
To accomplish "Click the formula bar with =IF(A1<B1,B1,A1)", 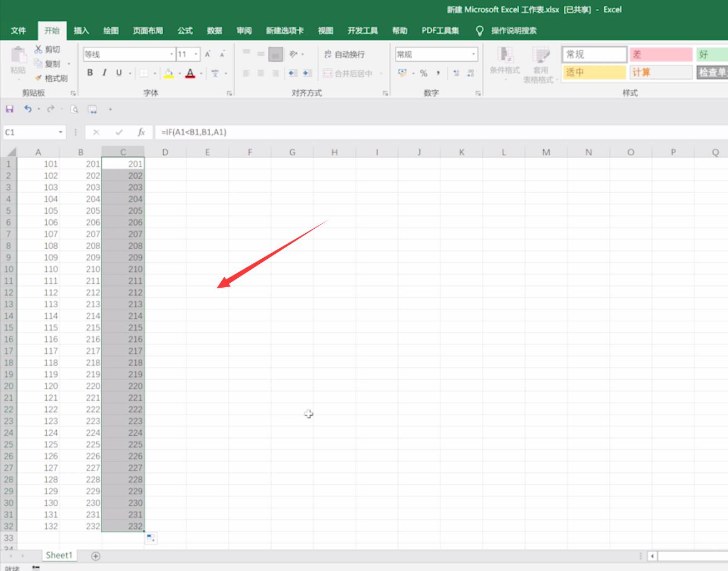I will 440,132.
